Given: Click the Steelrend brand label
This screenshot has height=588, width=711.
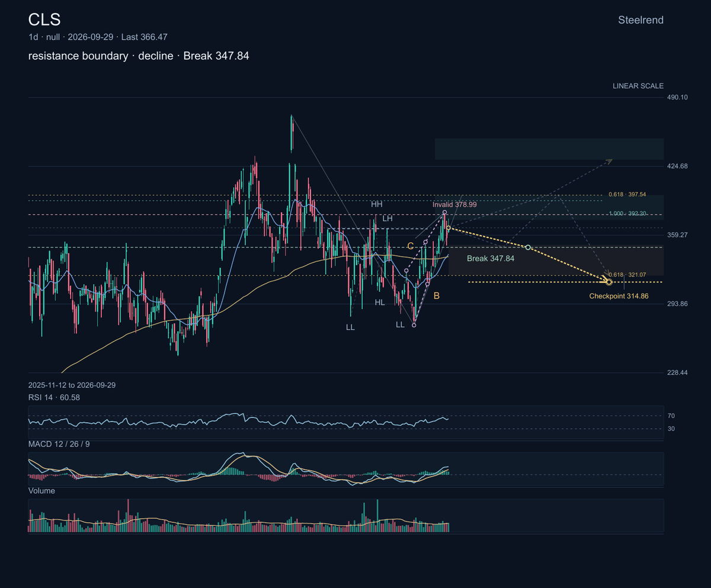Looking at the screenshot, I should [x=640, y=20].
